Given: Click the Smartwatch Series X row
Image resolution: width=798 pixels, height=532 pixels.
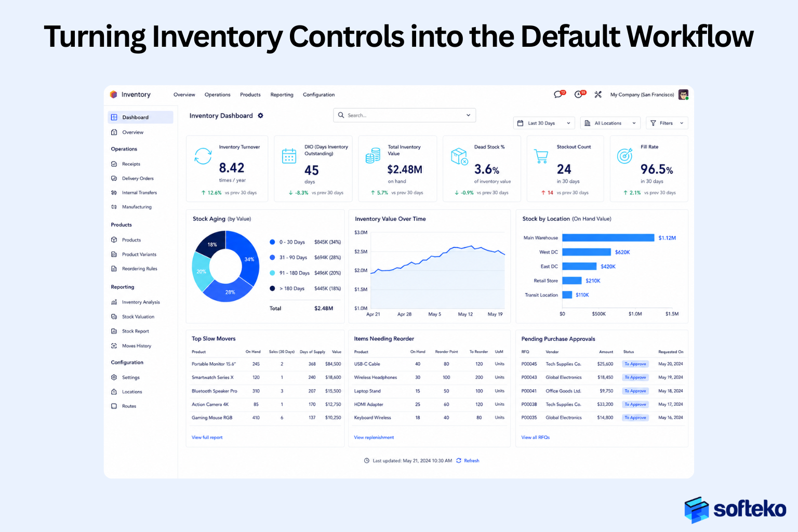Looking at the screenshot, I should pyautogui.click(x=267, y=378).
